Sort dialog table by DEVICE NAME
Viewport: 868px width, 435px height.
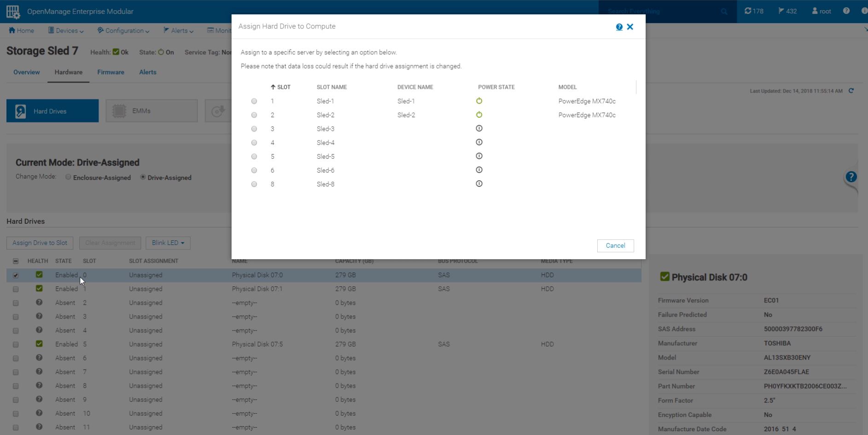415,87
